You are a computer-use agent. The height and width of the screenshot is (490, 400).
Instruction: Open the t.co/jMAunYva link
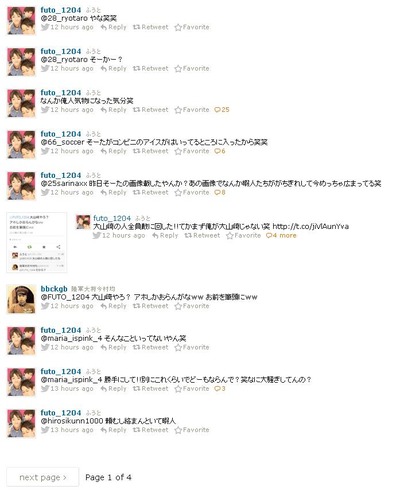click(x=311, y=227)
